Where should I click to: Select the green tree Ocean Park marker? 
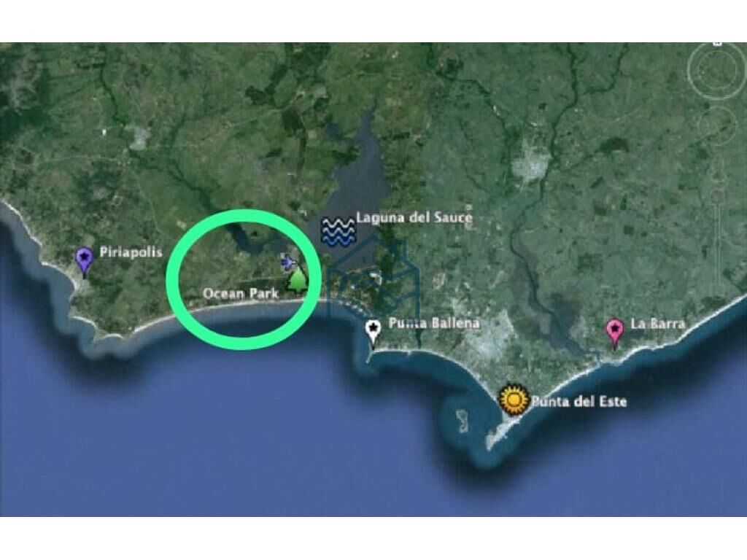tap(298, 280)
